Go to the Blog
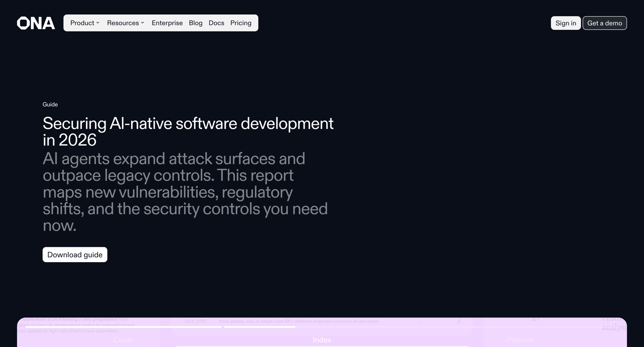 (195, 23)
